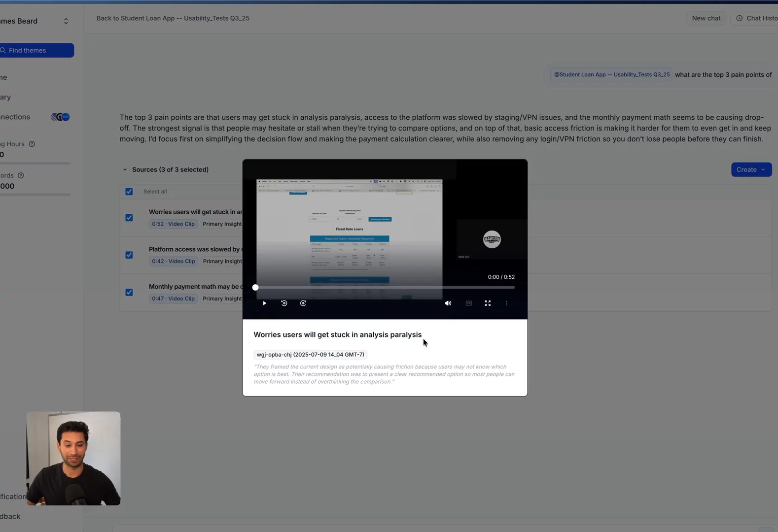The height and width of the screenshot is (532, 778).
Task: Open the 0:47 Video Clip tag
Action: pyautogui.click(x=173, y=299)
